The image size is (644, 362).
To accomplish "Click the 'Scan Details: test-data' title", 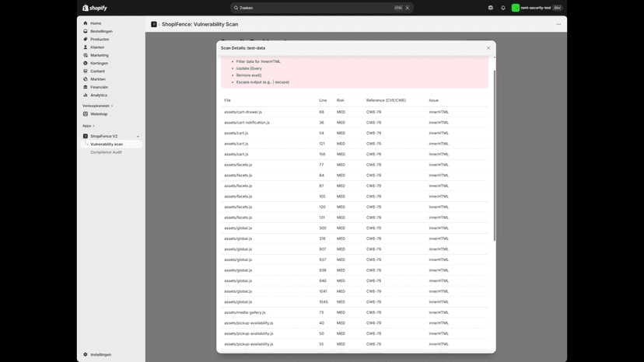I will point(243,48).
